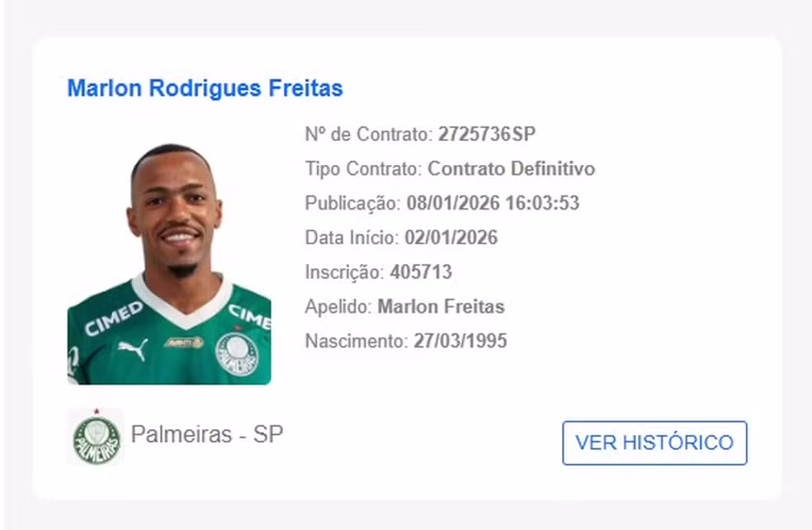Screen dimensions: 812x530
Task: Click the VER HISTÓRICO button
Action: (x=654, y=442)
